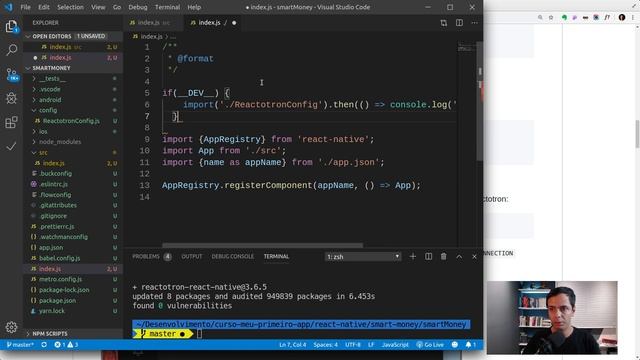Open editor More Actions menu
The image size is (640, 360).
coord(474,23)
